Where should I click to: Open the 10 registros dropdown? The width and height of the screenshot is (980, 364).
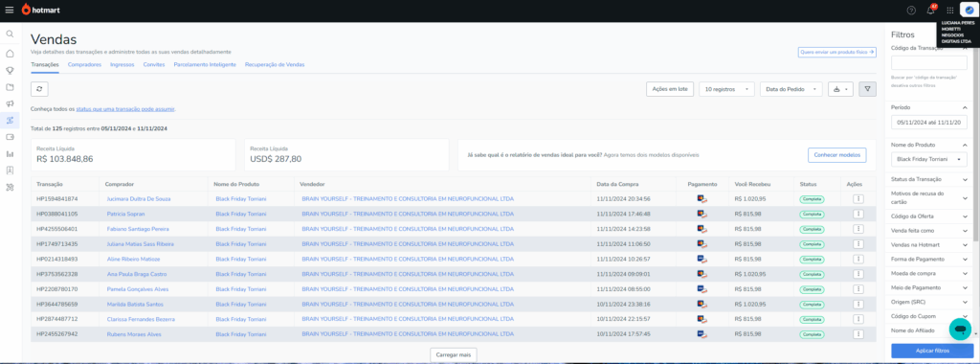pos(727,89)
